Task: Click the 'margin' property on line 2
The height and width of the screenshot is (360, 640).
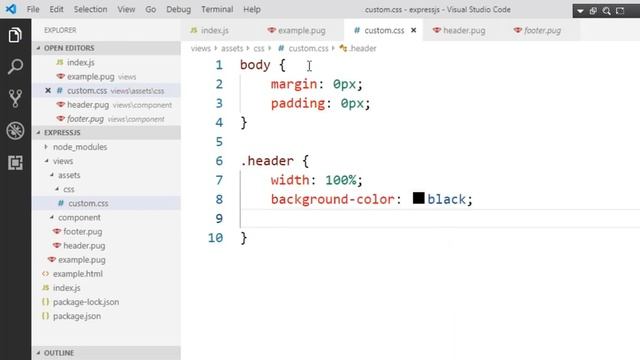Action: tap(294, 84)
